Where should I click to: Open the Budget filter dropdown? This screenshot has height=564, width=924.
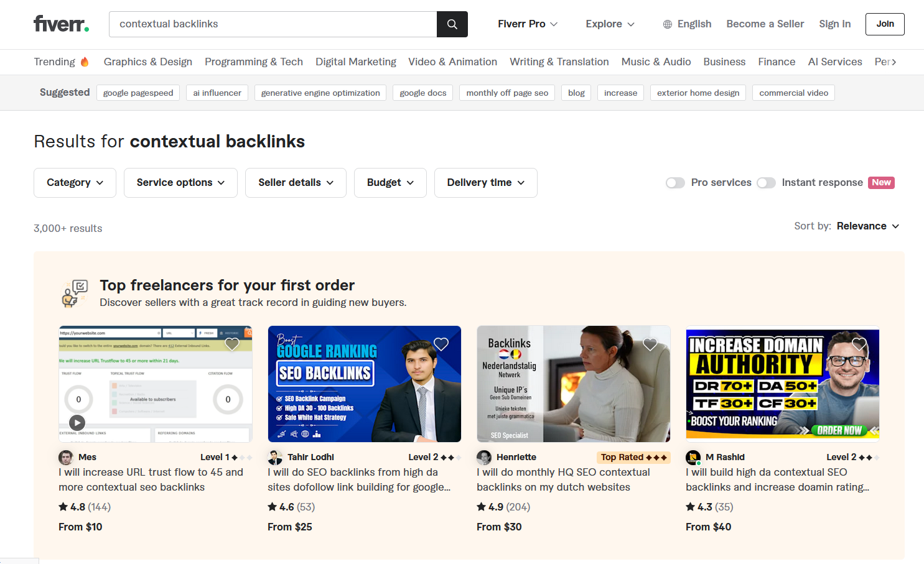pos(390,183)
